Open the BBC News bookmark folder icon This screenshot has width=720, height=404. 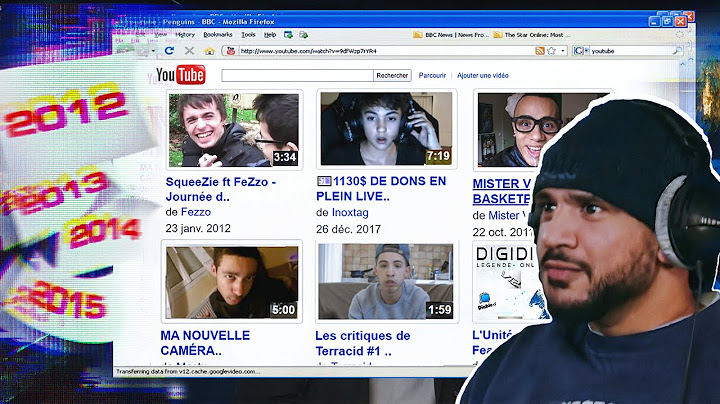[417, 35]
